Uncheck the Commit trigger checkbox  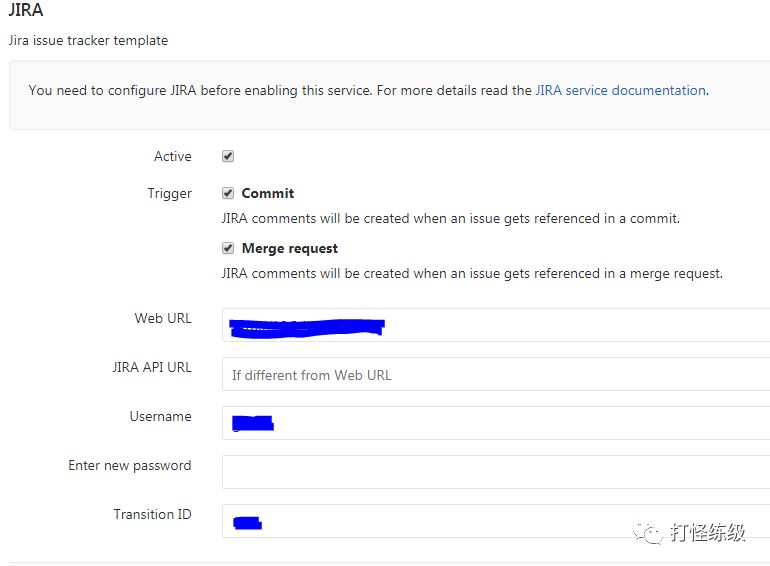(x=228, y=193)
